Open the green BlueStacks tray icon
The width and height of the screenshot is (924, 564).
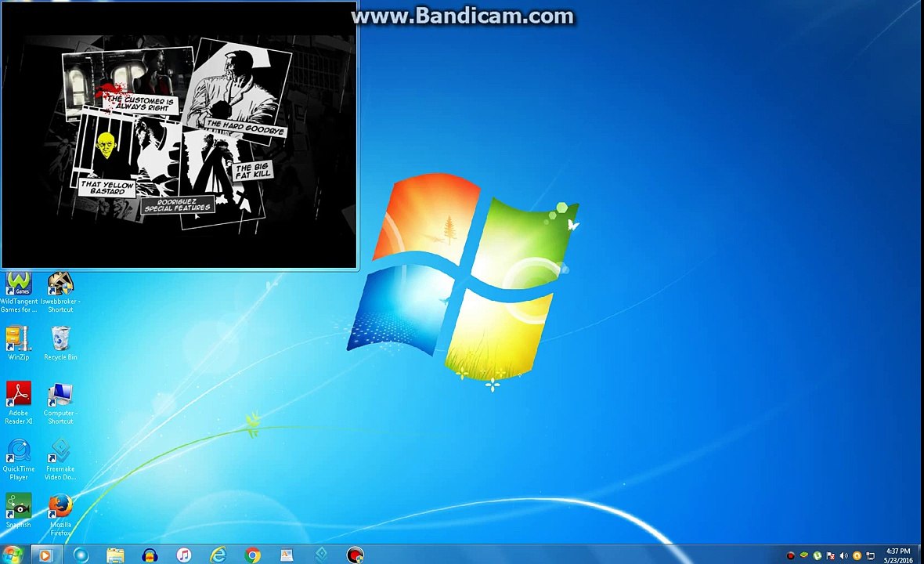(803, 555)
